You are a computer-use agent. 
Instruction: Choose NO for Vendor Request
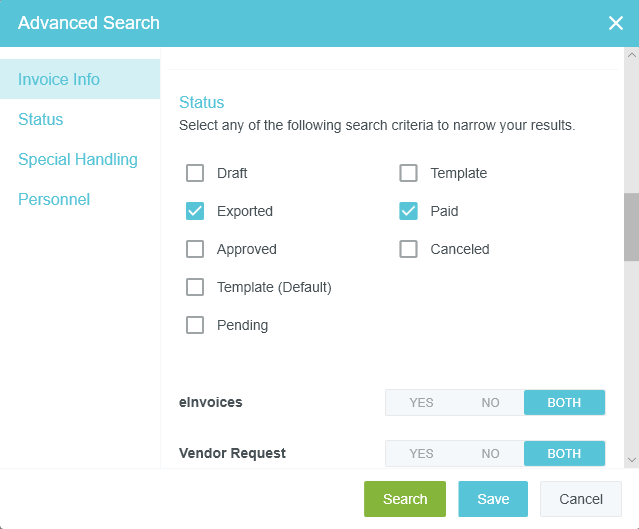pyautogui.click(x=490, y=453)
